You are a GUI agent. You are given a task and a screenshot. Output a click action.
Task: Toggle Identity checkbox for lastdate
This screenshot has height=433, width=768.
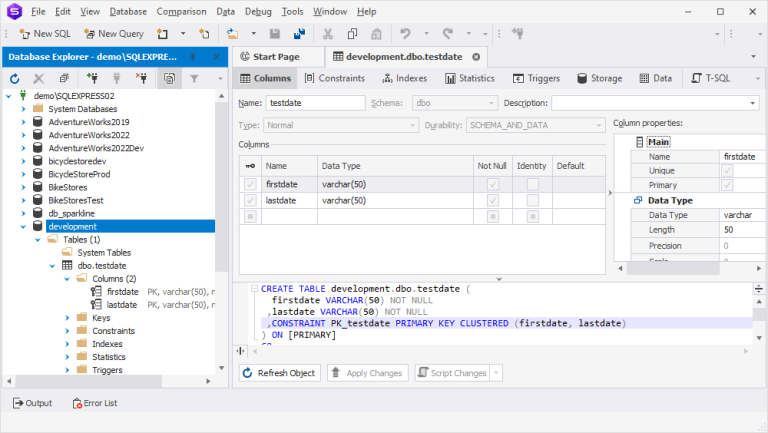point(532,200)
